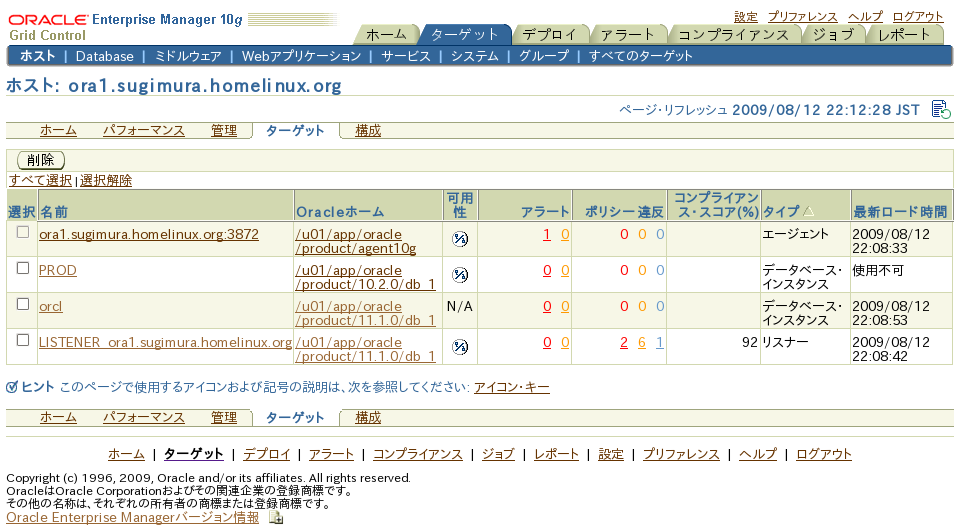This screenshot has width=958, height=530.
Task: Open top-right プリファレンス link
Action: [802, 17]
